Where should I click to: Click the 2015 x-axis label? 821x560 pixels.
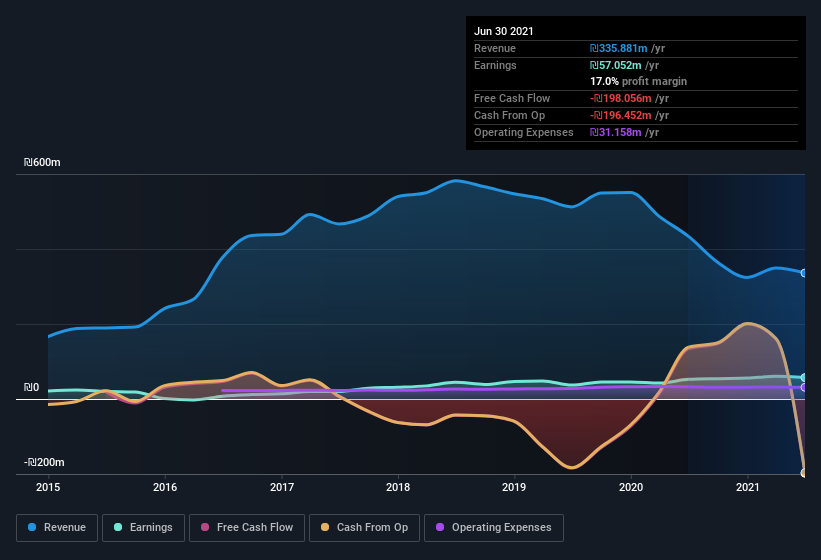coord(48,487)
